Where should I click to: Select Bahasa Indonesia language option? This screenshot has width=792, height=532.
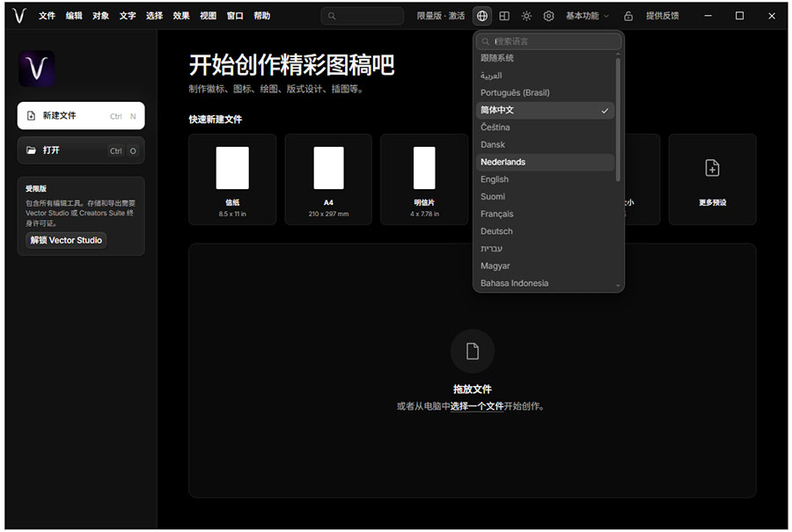[x=545, y=283]
